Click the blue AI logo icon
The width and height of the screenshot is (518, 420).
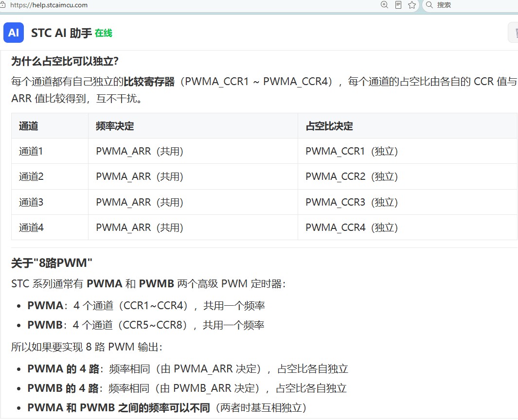14,33
